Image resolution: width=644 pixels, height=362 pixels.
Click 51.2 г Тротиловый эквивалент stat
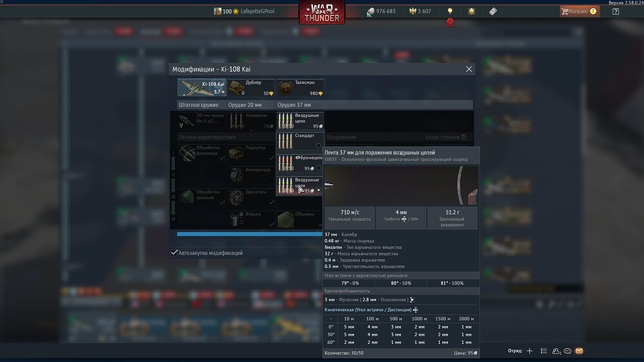(452, 218)
